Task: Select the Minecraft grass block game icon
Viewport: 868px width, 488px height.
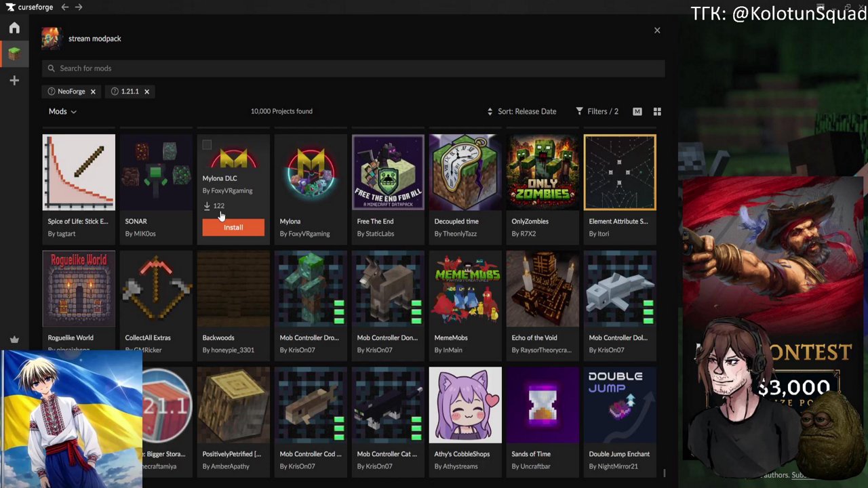Action: coord(14,54)
